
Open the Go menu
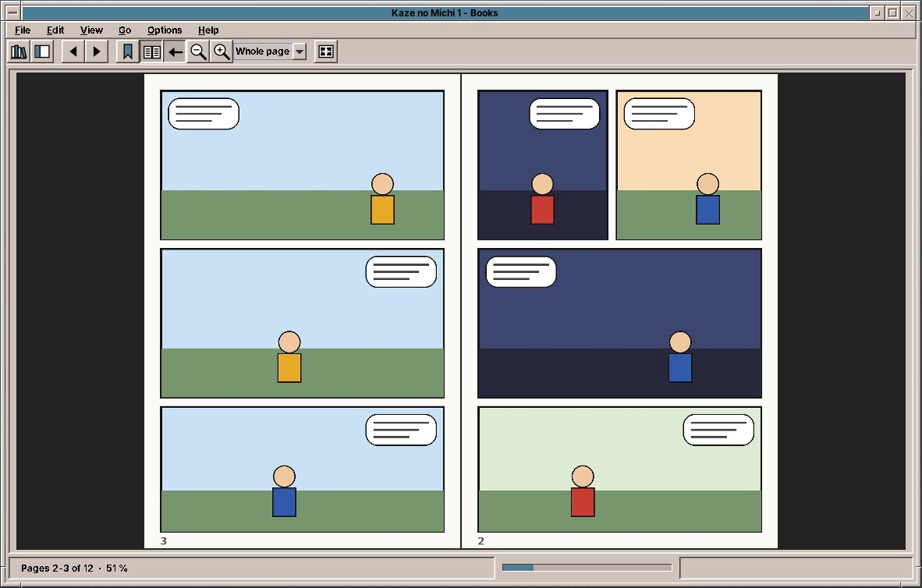(125, 30)
